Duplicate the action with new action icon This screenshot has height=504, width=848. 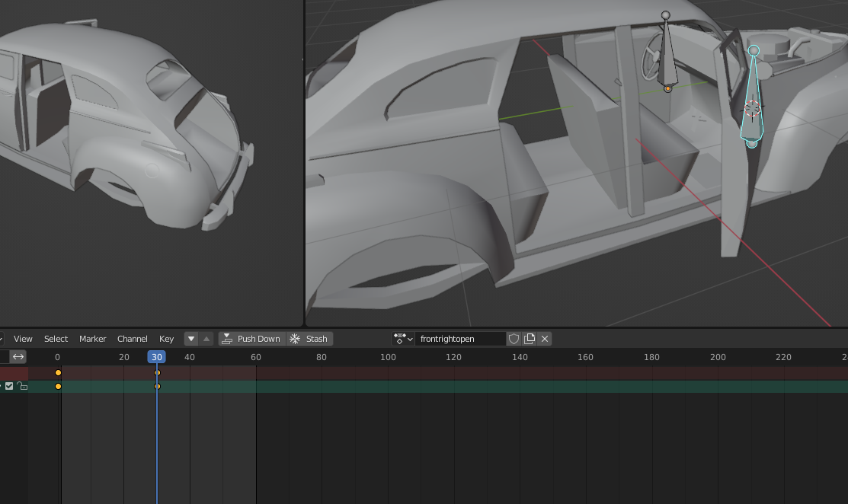tap(530, 339)
